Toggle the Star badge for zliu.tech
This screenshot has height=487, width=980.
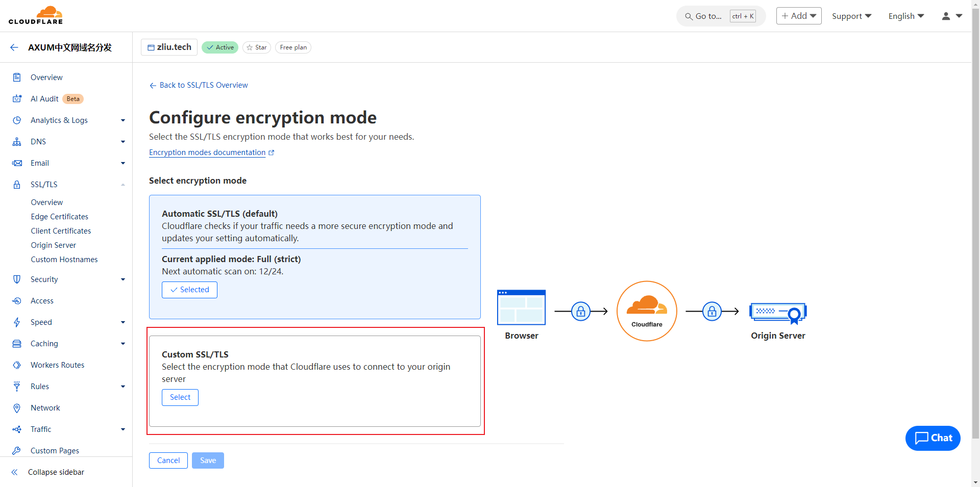coord(257,47)
